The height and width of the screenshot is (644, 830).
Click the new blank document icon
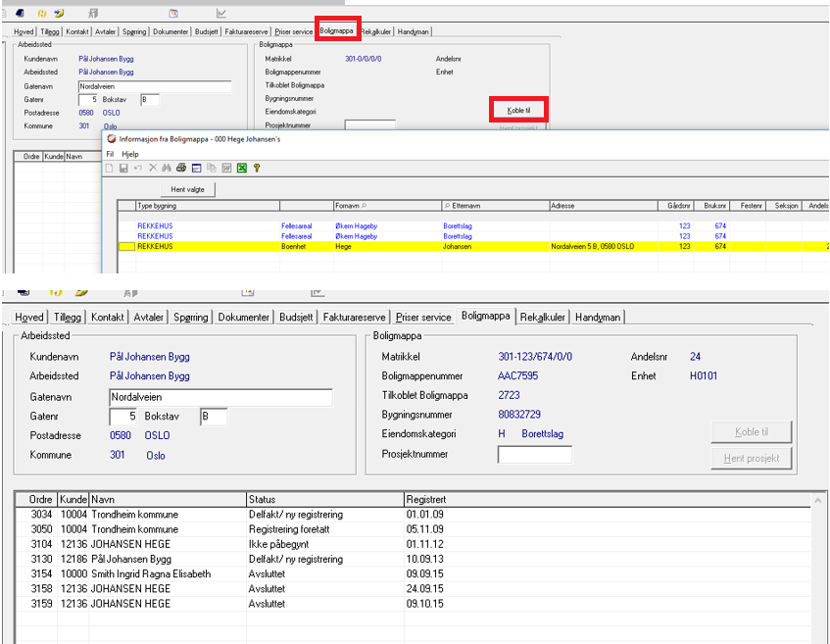pyautogui.click(x=110, y=169)
